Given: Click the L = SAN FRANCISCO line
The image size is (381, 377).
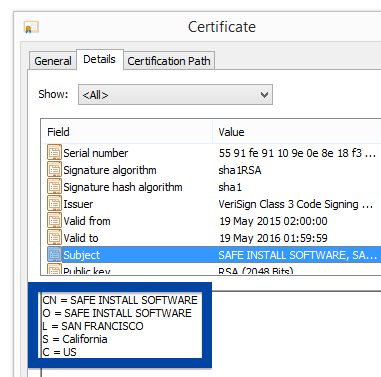Looking at the screenshot, I should click(93, 326).
